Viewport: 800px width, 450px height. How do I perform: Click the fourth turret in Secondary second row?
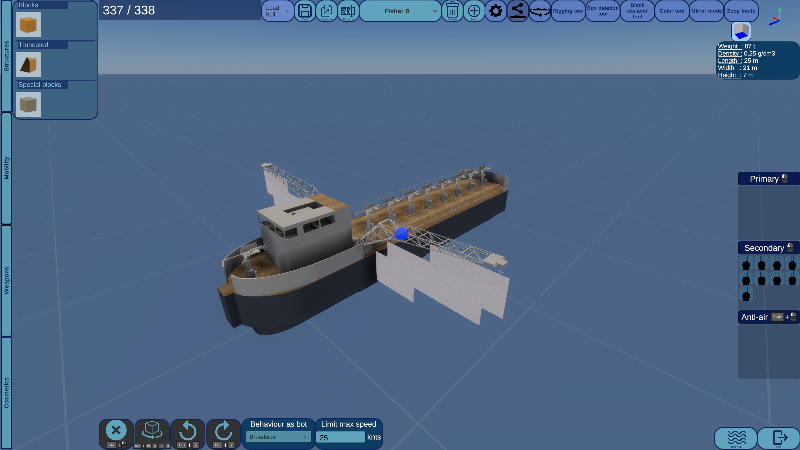click(792, 280)
